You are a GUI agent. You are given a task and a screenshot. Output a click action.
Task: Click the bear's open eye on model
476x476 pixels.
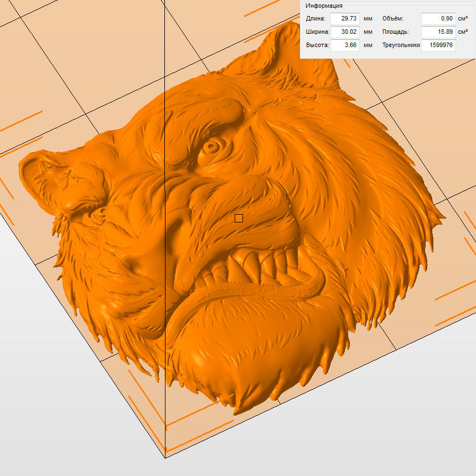coord(211,147)
